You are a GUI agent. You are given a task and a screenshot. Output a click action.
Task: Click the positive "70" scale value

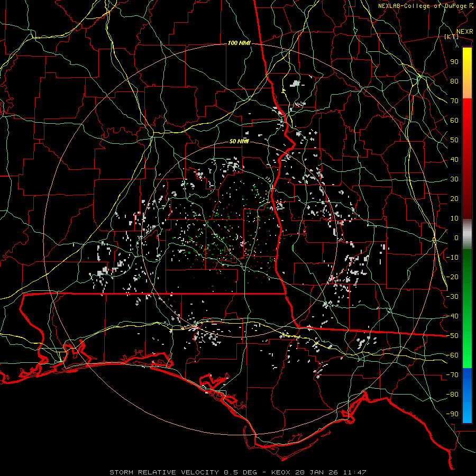tap(454, 101)
